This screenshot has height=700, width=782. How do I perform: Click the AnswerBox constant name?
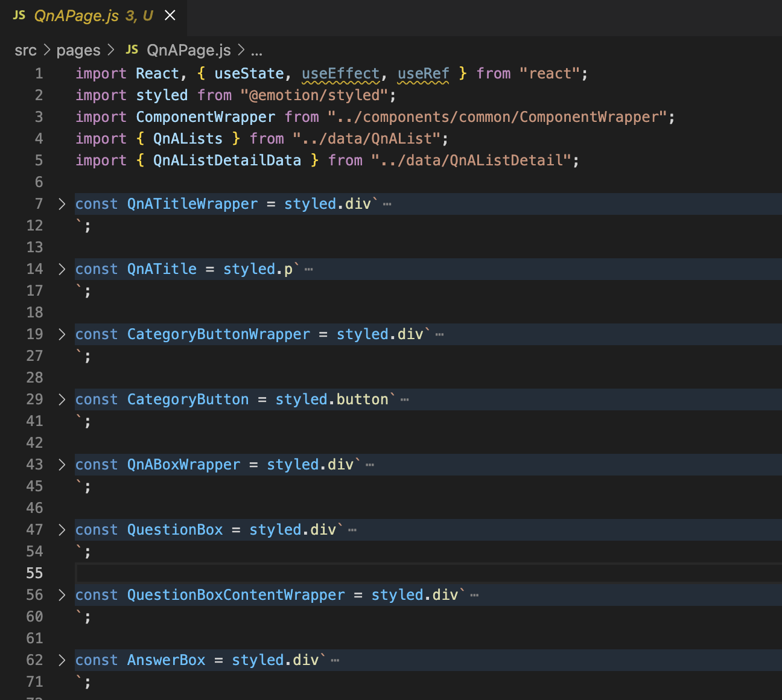pos(167,660)
